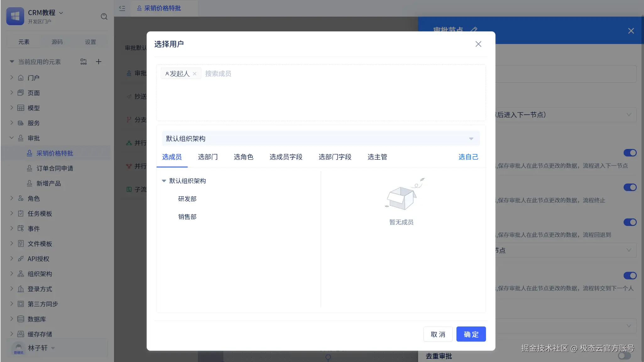
Task: Select 采销价格特批 in sidebar tree
Action: tap(55, 153)
